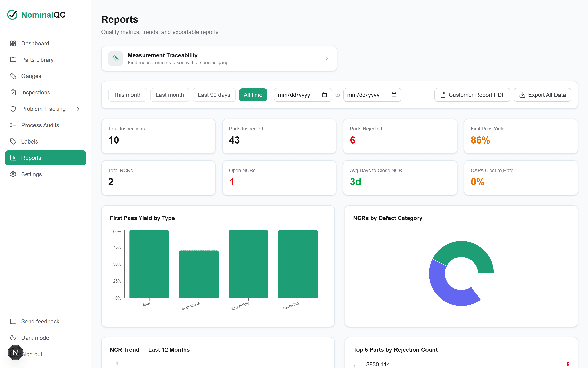Open the start date calendar picker icon
This screenshot has width=588, height=368.
[x=325, y=95]
